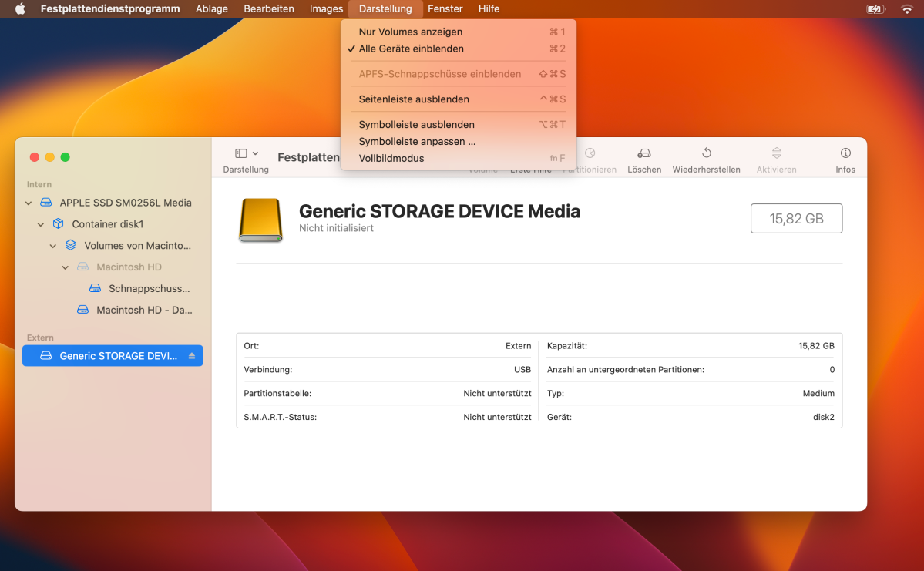Choose Symbolleiste ausblenden from menu
The width and height of the screenshot is (924, 571).
click(x=459, y=124)
